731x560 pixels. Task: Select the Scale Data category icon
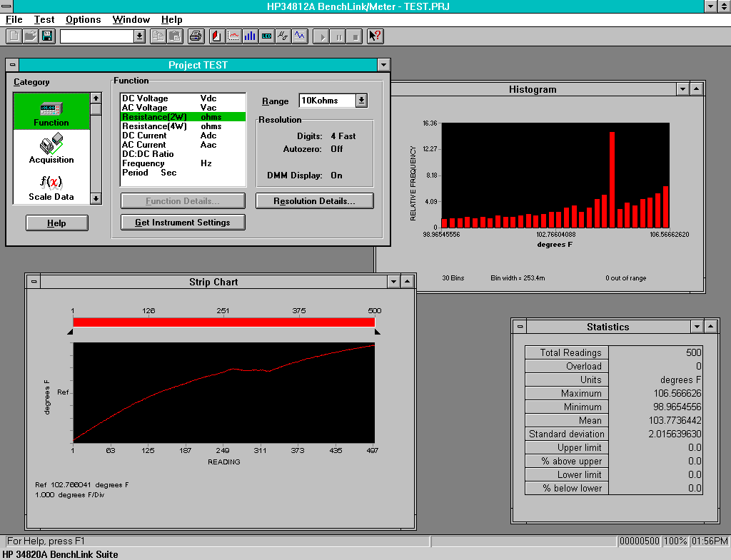(51, 187)
